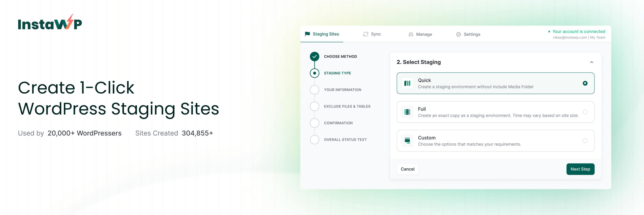Click the Custom staging option icon
Screen dimensions: 644x215
407,141
